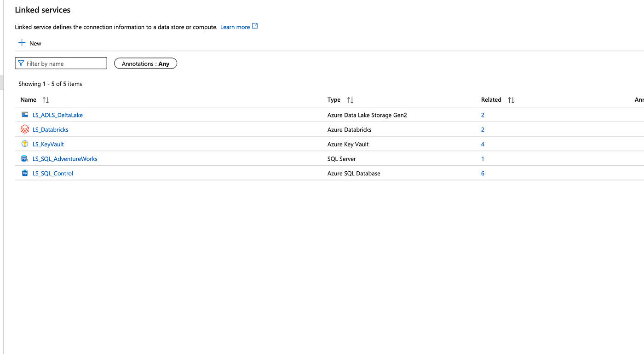Viewport: 644px width, 354px height.
Task: Click the external link icon after Learn more
Action: point(255,26)
